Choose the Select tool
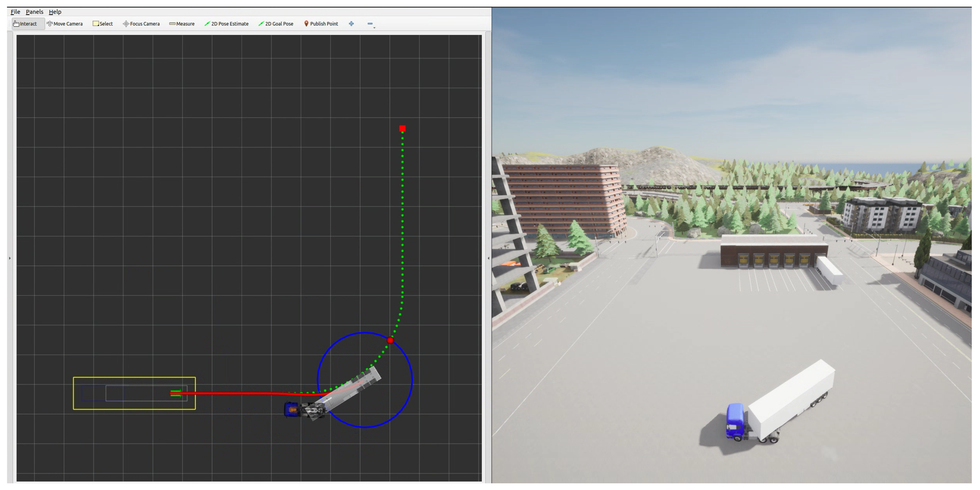 click(x=103, y=24)
